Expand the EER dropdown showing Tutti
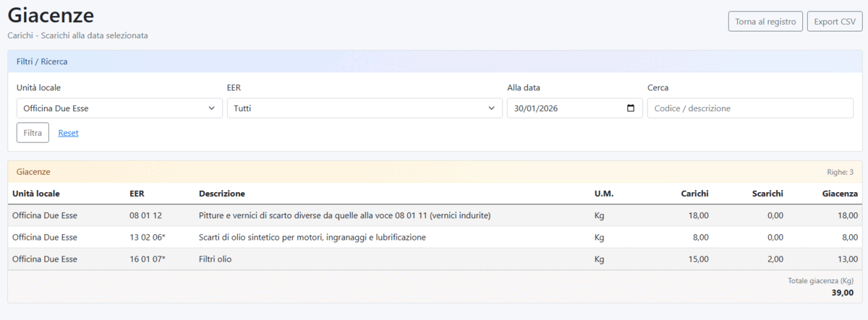 [x=364, y=108]
